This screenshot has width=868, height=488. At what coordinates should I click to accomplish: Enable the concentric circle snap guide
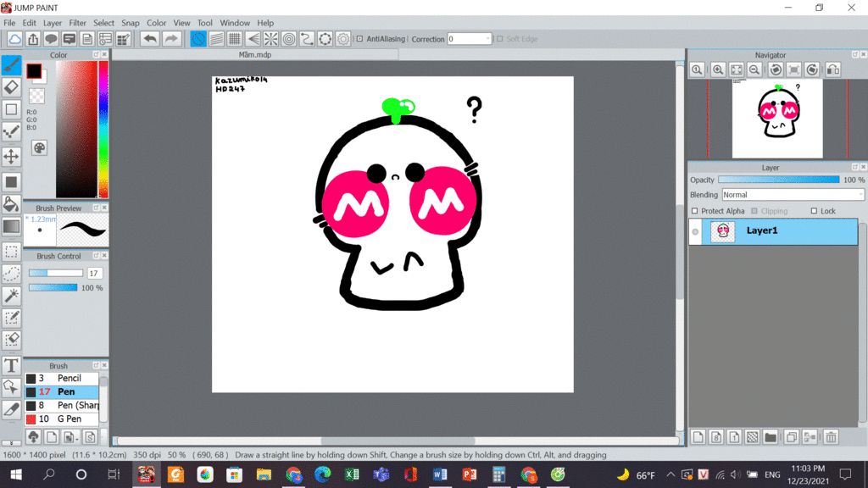point(289,39)
